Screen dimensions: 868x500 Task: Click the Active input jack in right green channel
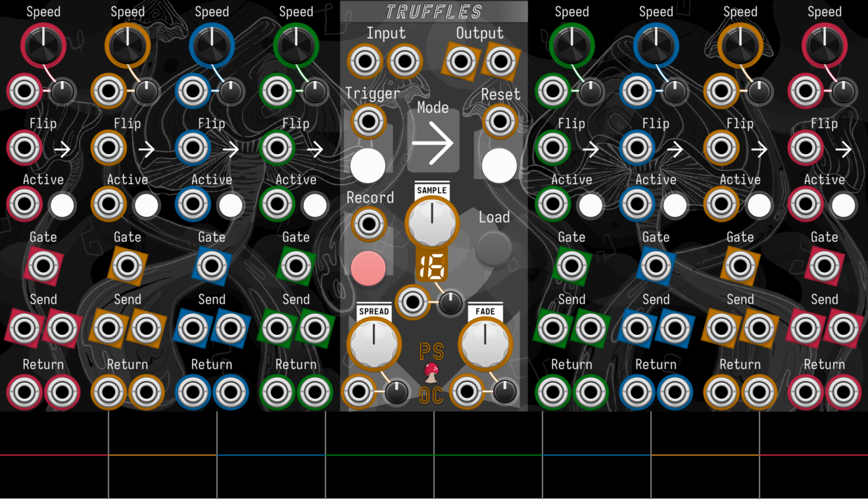tap(552, 204)
